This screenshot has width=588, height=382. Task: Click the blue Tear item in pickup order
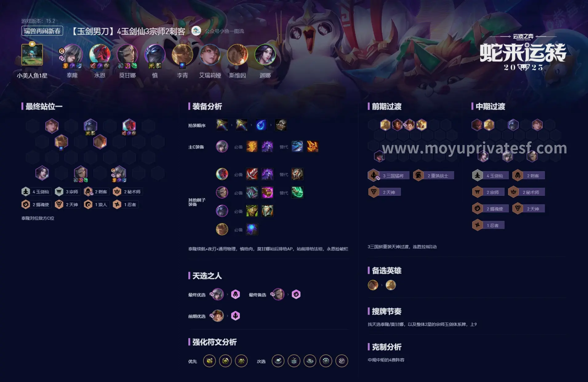pos(261,125)
